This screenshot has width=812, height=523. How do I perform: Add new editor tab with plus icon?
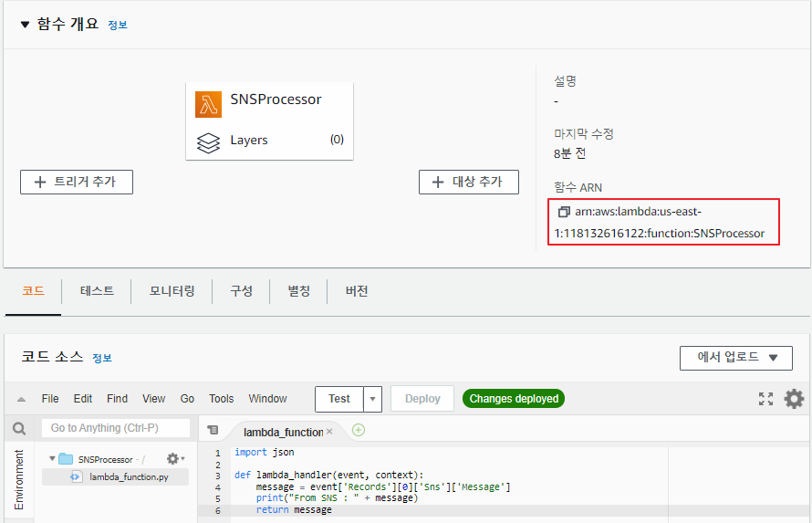coord(359,430)
